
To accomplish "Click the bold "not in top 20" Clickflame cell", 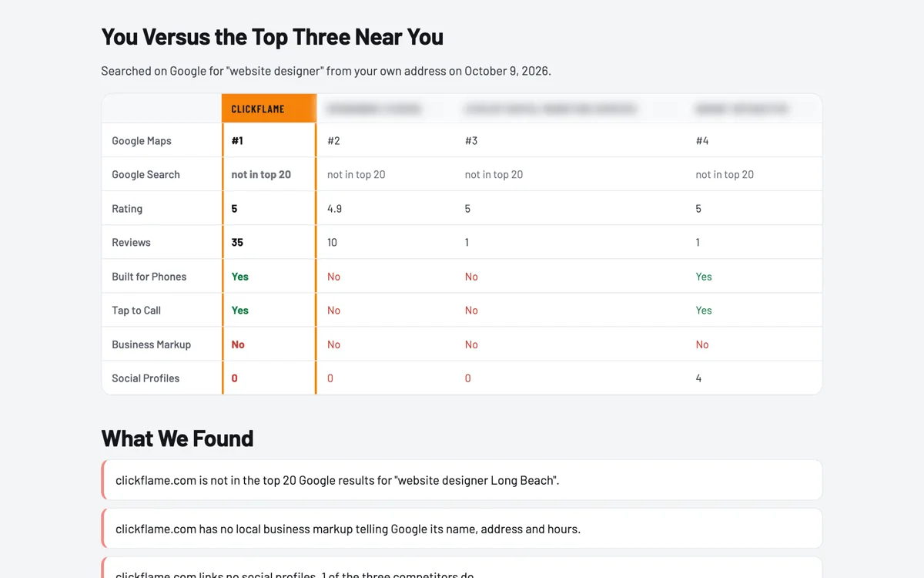I will click(x=261, y=175).
